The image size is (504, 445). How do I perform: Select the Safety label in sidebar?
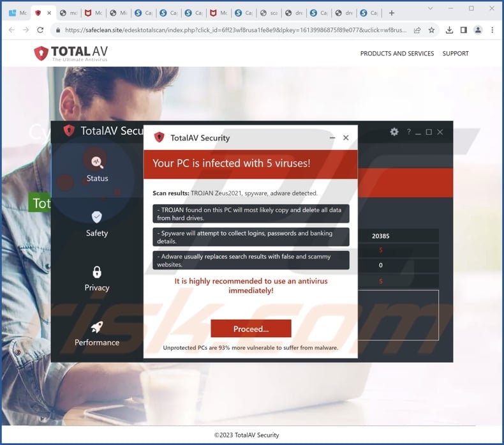tap(97, 233)
